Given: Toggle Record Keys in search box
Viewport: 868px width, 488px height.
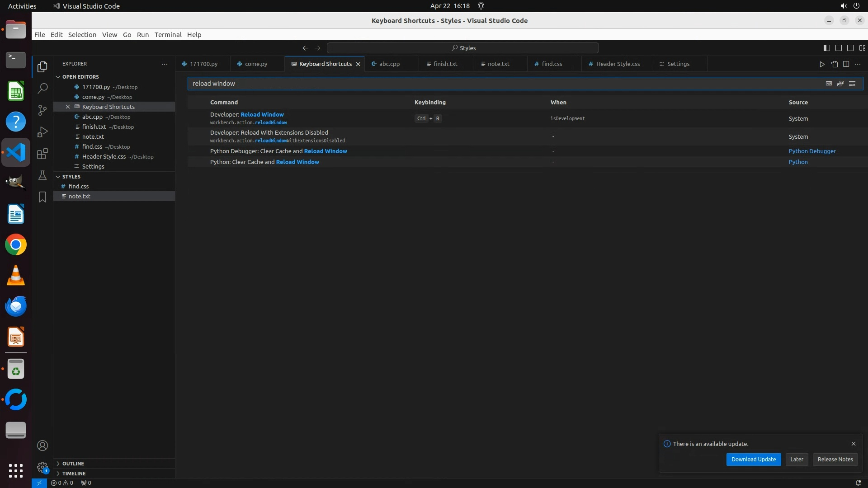Looking at the screenshot, I should (829, 84).
